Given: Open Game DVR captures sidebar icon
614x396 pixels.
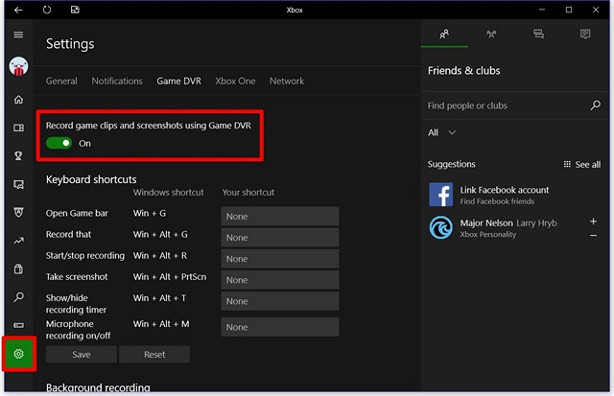Looking at the screenshot, I should [x=18, y=184].
